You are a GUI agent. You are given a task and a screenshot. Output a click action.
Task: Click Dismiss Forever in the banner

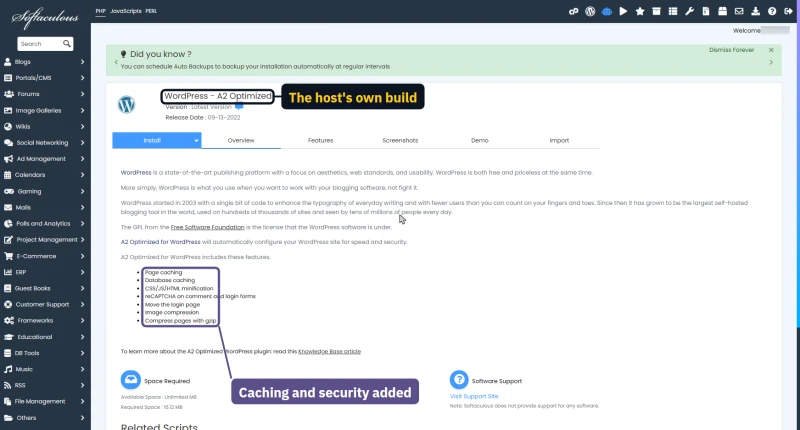coord(731,50)
